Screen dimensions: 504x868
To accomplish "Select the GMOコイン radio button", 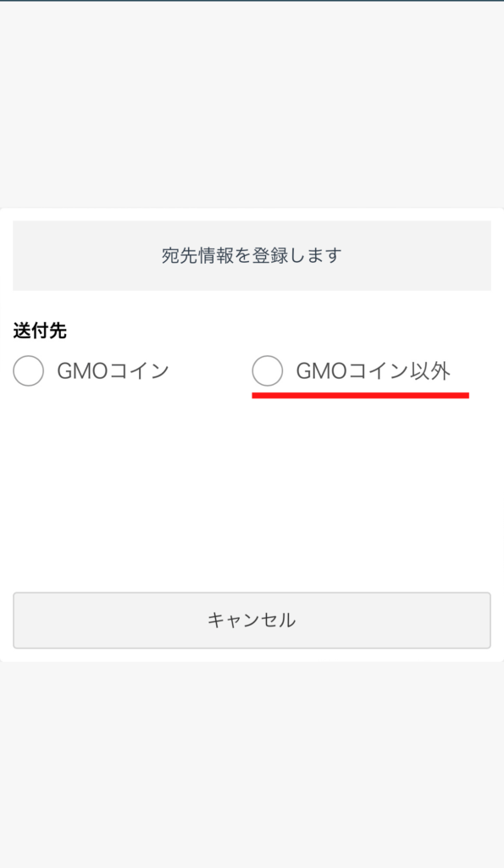I will tap(28, 371).
